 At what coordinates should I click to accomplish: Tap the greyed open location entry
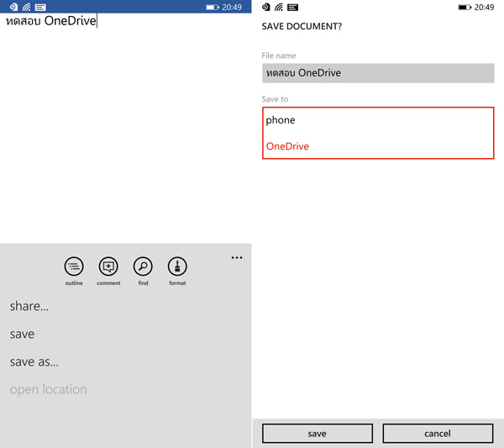coord(48,389)
